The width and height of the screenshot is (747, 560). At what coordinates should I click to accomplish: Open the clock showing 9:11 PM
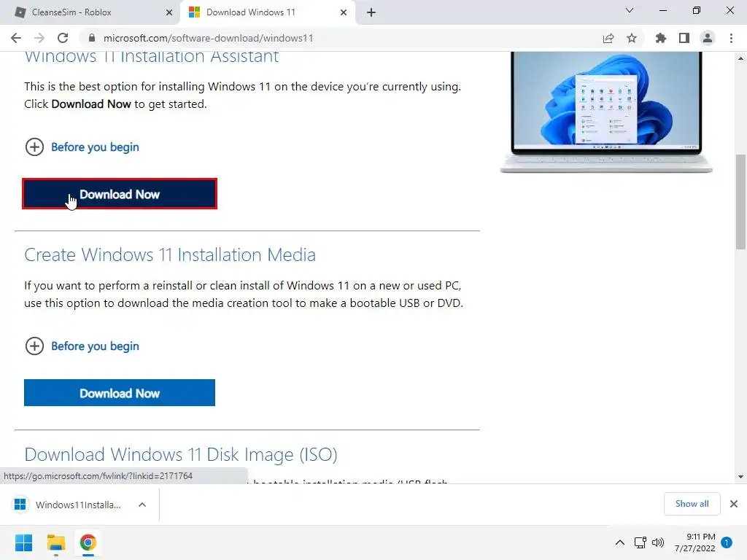click(x=694, y=542)
